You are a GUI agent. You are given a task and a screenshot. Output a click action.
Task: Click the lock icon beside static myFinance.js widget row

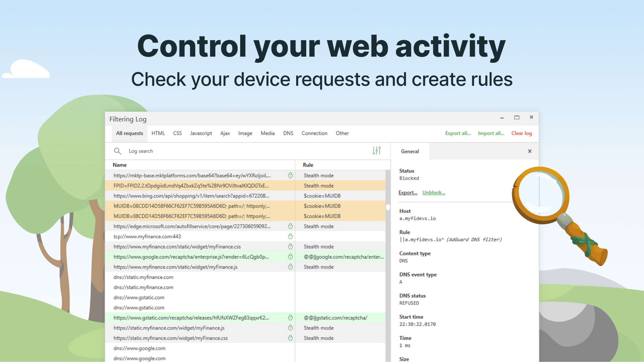(x=290, y=328)
